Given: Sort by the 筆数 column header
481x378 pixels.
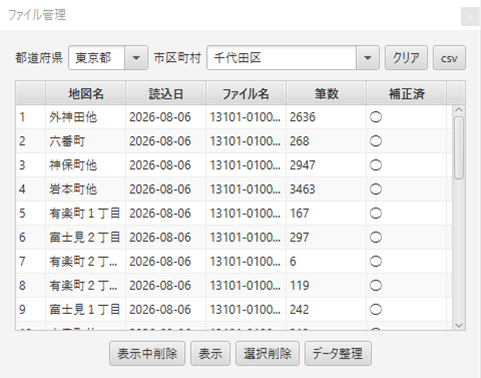Looking at the screenshot, I should coord(326,94).
